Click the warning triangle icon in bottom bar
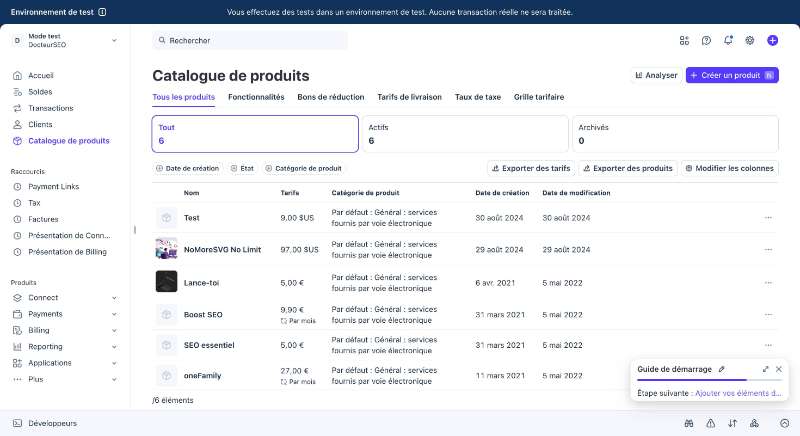Image resolution: width=800 pixels, height=436 pixels. point(711,423)
